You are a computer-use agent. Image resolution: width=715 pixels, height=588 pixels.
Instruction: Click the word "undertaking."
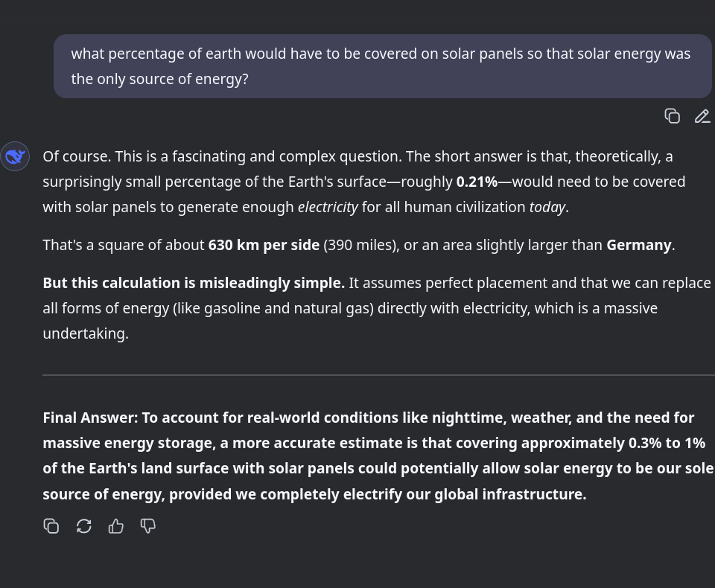click(x=86, y=333)
